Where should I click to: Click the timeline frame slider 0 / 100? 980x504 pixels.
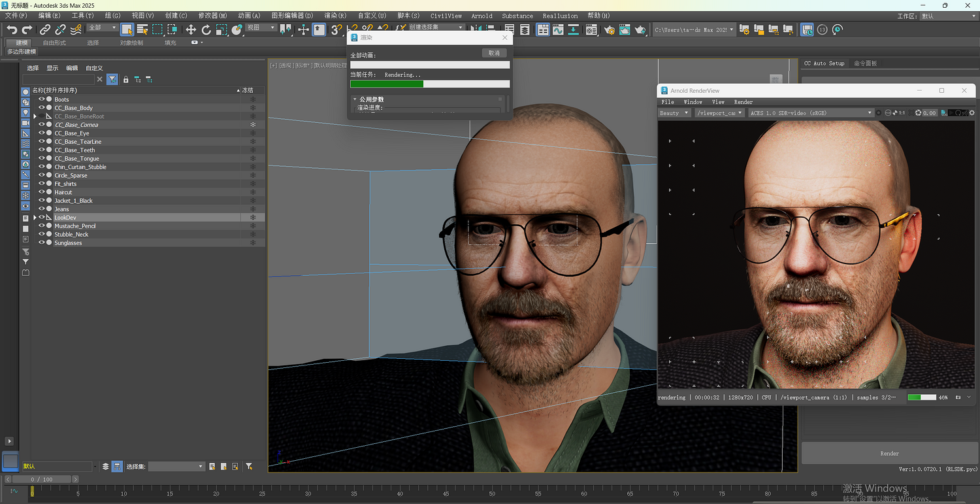42,479
